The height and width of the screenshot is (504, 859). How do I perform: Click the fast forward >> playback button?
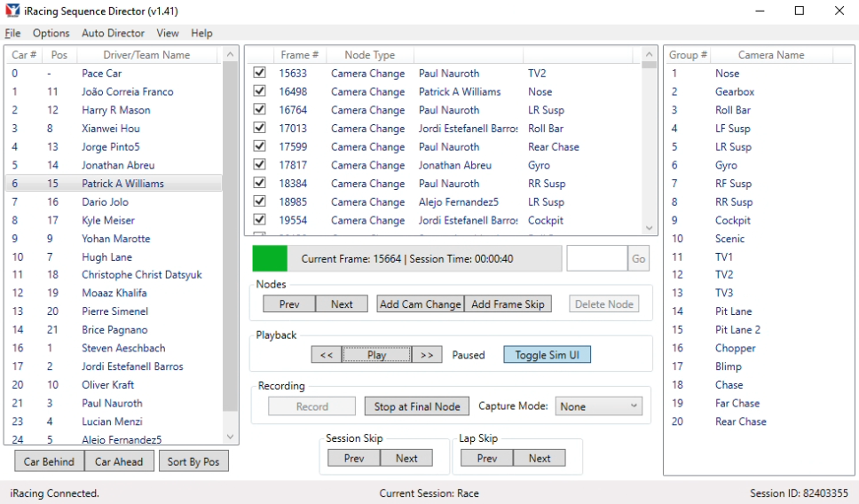[427, 354]
